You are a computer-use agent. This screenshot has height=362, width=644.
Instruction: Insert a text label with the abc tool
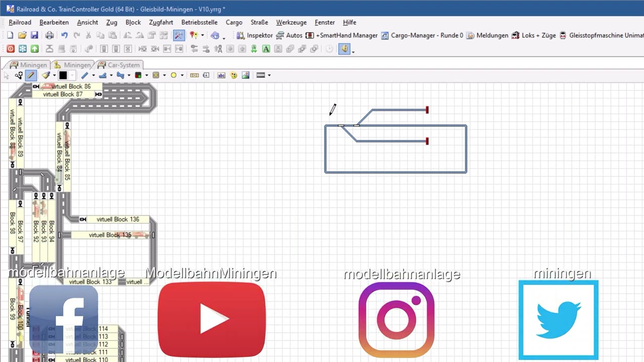(x=221, y=75)
